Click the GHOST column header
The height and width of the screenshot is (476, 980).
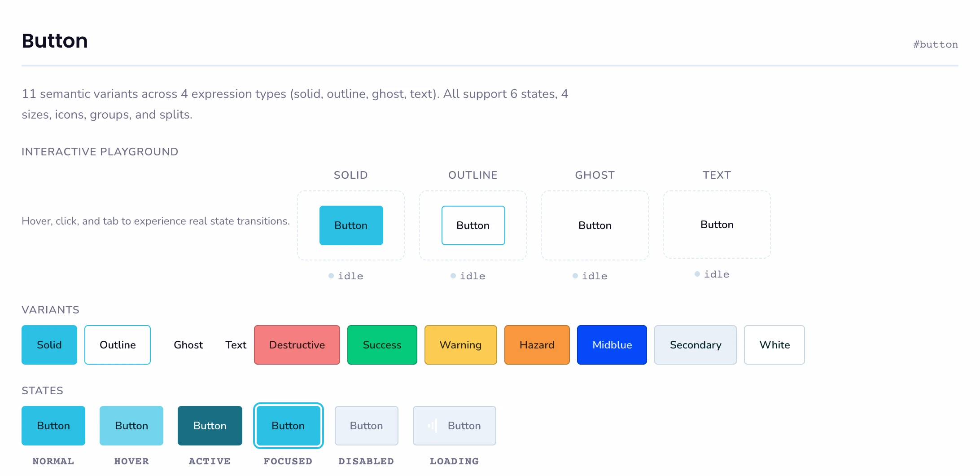595,175
